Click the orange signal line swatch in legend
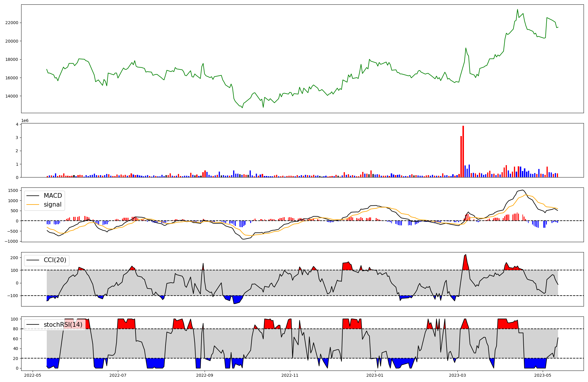The width and height of the screenshot is (588, 382). pyautogui.click(x=33, y=205)
